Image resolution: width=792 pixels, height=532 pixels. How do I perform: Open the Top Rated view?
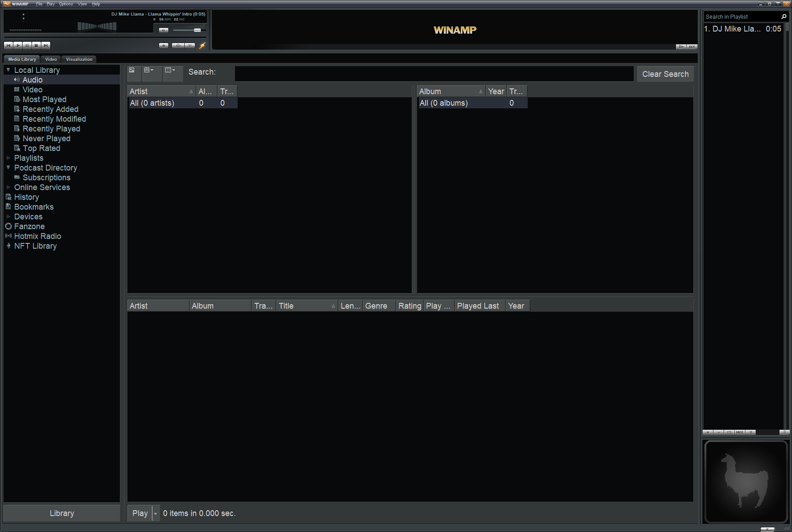41,148
